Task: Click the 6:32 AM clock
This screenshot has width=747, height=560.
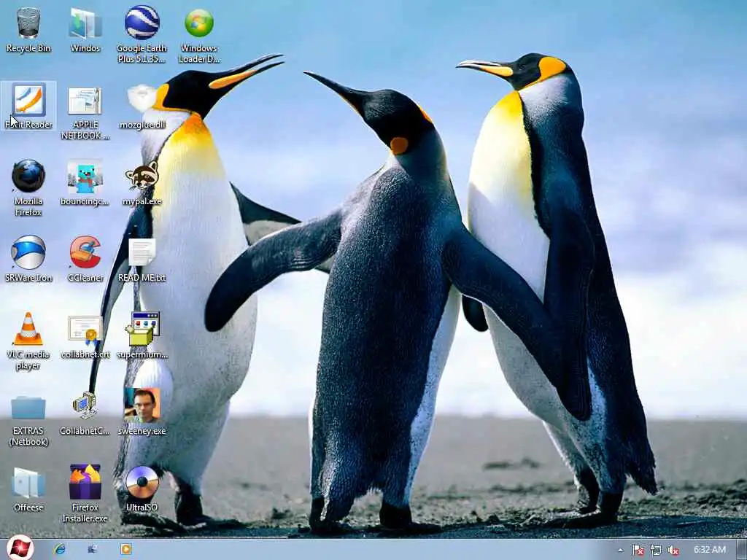Action: pos(710,550)
